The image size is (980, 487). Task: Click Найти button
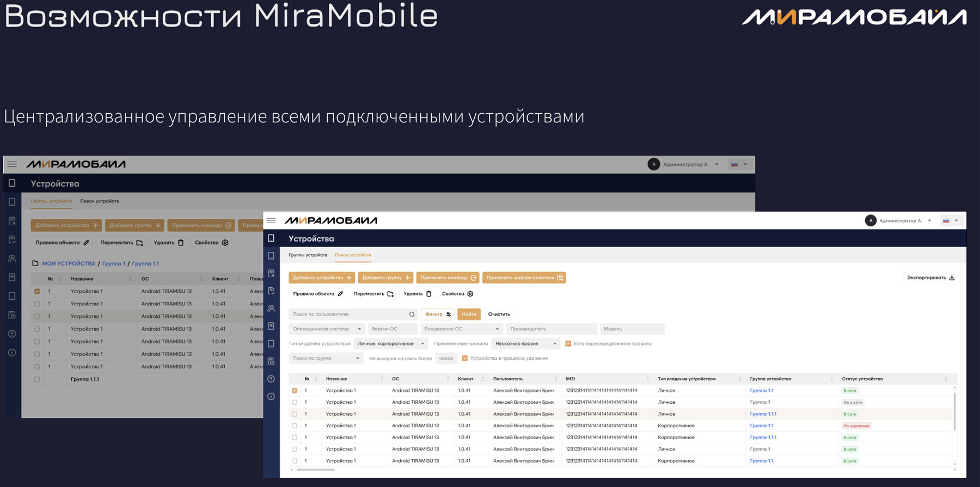[469, 315]
